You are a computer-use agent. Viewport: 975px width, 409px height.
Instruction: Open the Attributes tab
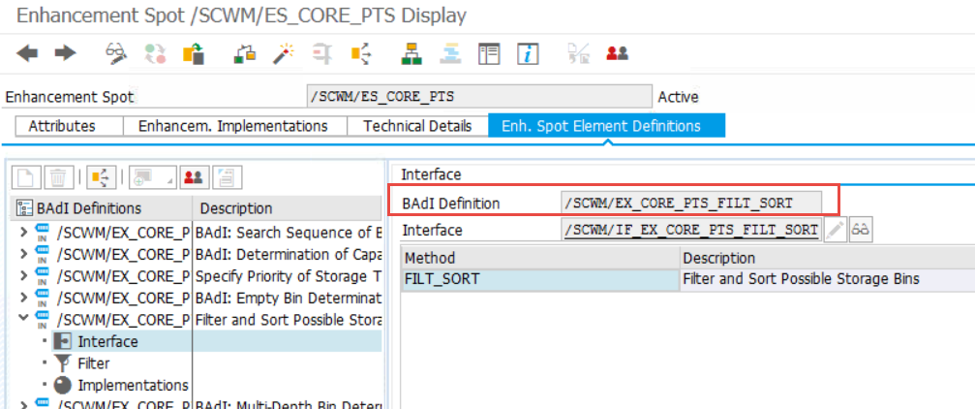[69, 126]
